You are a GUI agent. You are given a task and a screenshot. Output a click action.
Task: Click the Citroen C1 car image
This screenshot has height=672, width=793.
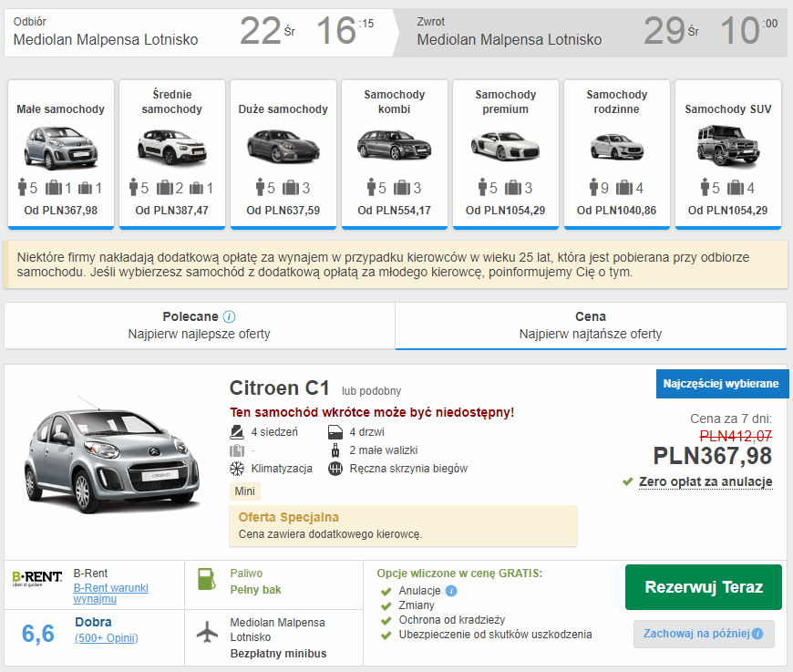[x=112, y=455]
